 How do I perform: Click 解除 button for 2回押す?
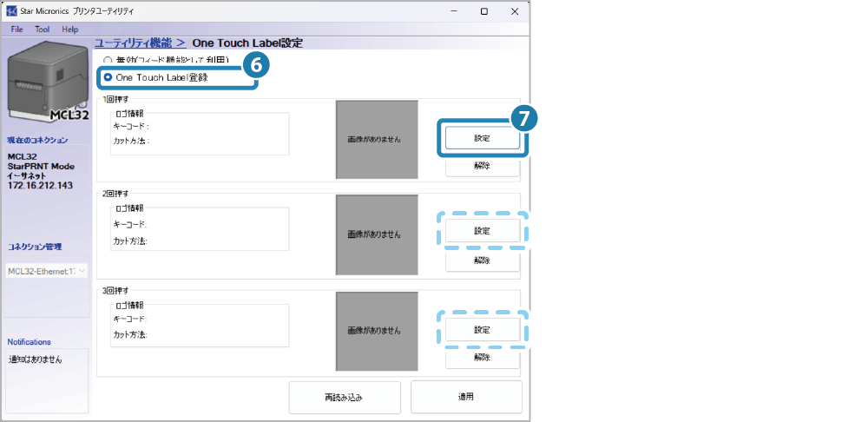pyautogui.click(x=482, y=260)
